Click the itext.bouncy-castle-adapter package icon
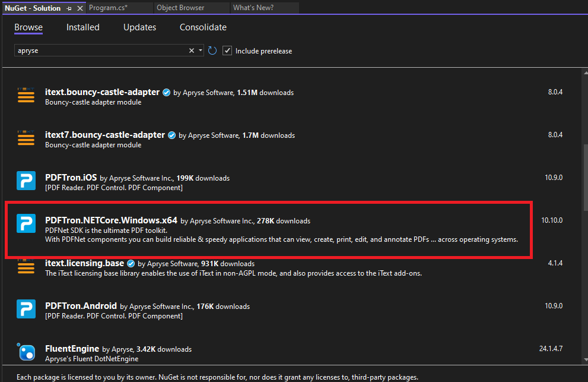The height and width of the screenshot is (382, 588). (x=26, y=96)
